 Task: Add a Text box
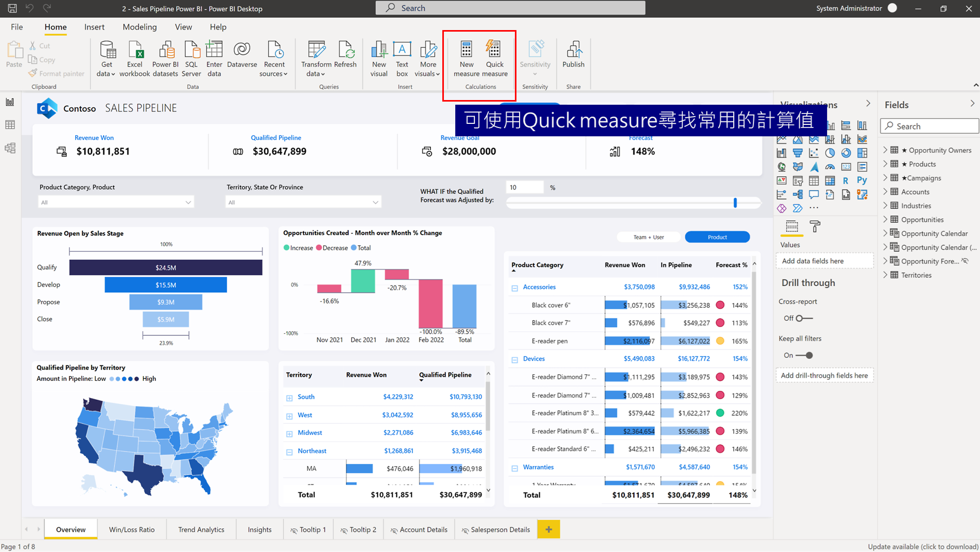click(x=402, y=59)
